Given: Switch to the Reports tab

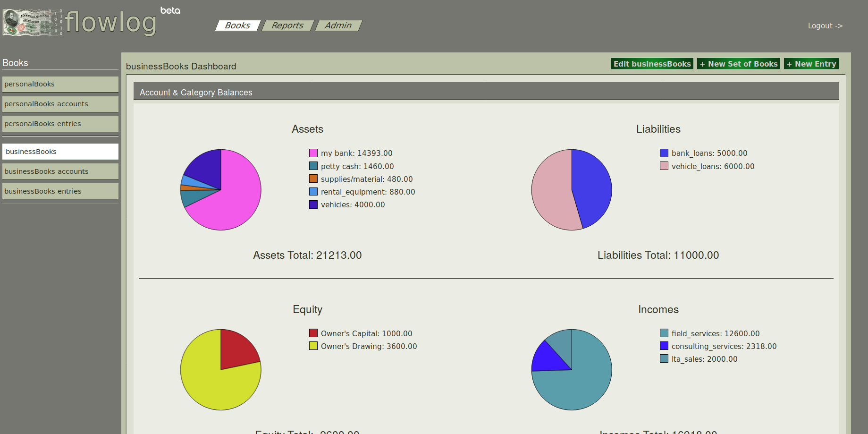Looking at the screenshot, I should (287, 26).
